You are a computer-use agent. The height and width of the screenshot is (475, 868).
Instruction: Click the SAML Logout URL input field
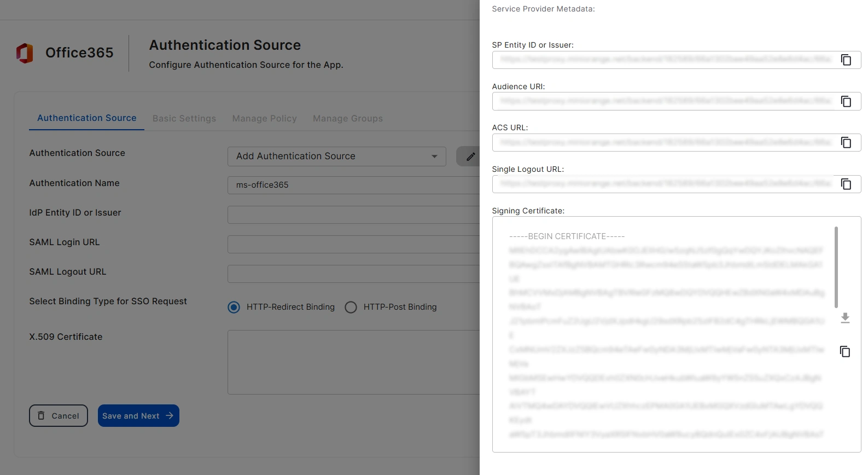tap(353, 274)
